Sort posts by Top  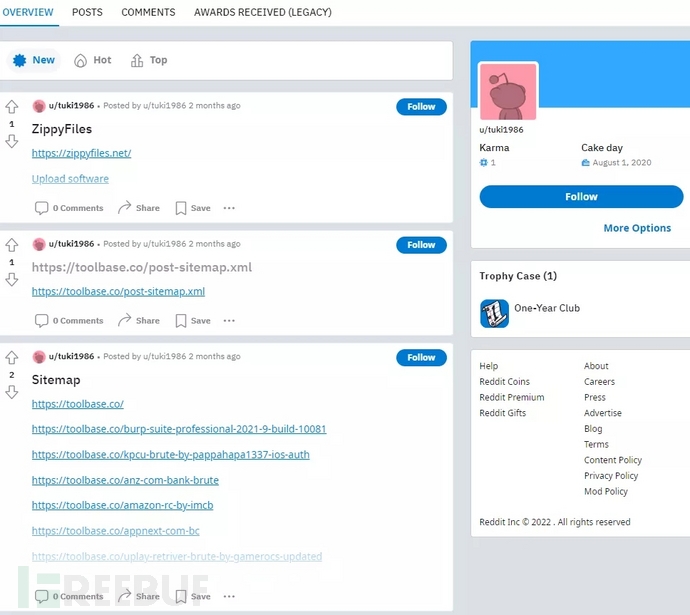pos(149,60)
